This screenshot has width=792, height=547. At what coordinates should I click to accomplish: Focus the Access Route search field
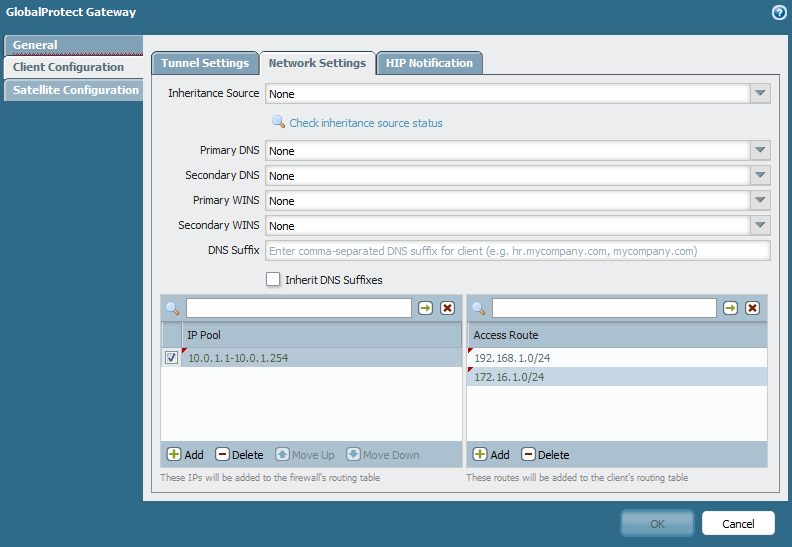(604, 308)
